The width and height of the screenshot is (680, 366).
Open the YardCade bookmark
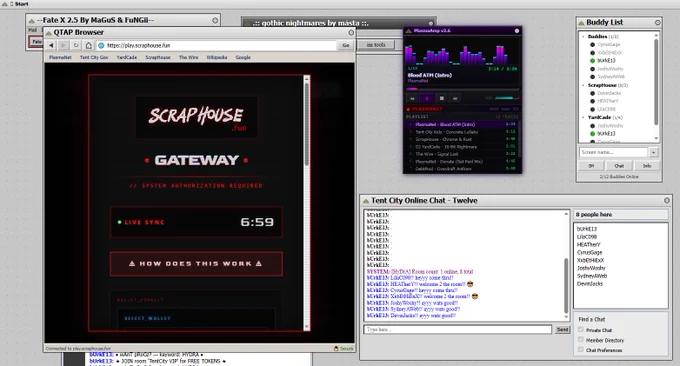click(x=127, y=57)
